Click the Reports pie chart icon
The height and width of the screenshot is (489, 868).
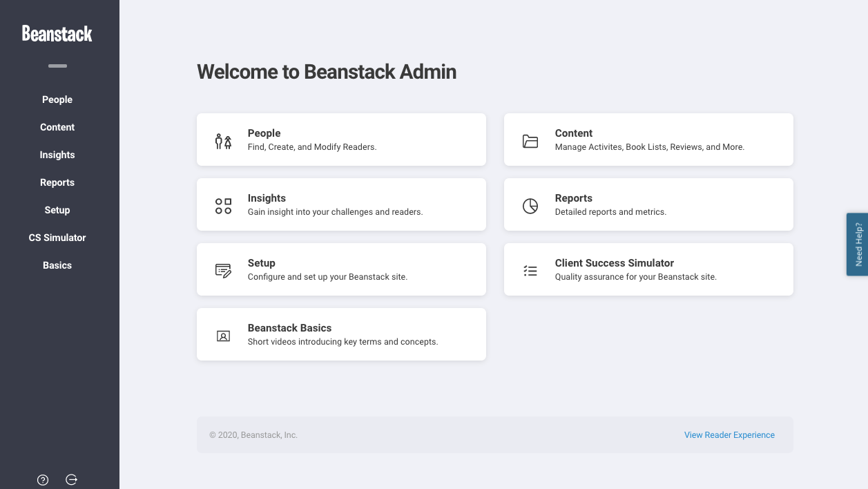[530, 206]
